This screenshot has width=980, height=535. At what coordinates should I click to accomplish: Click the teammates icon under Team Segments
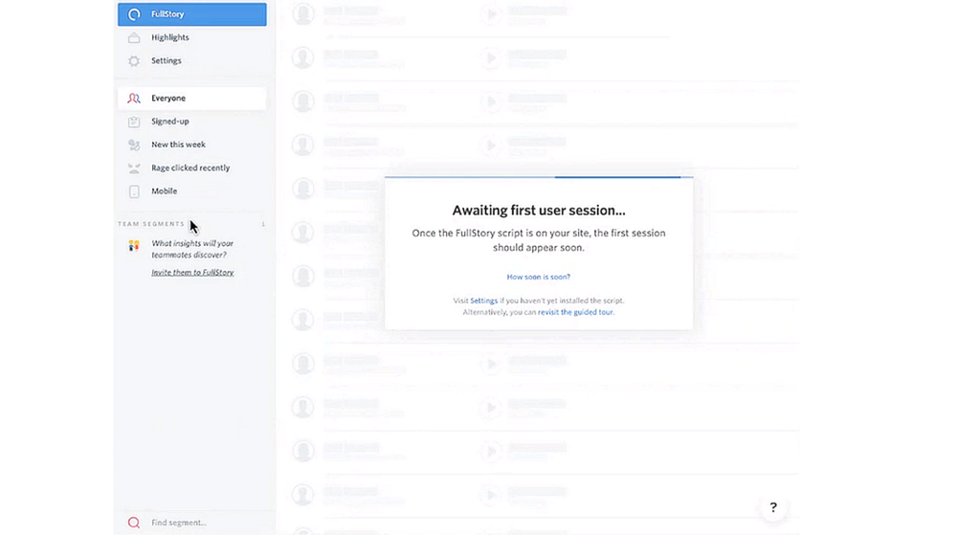[134, 246]
